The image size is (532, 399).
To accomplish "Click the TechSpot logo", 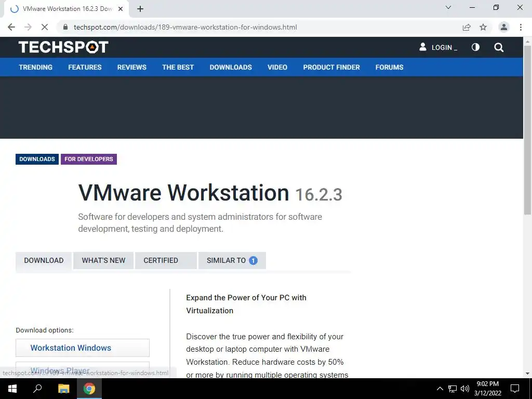I will (63, 47).
